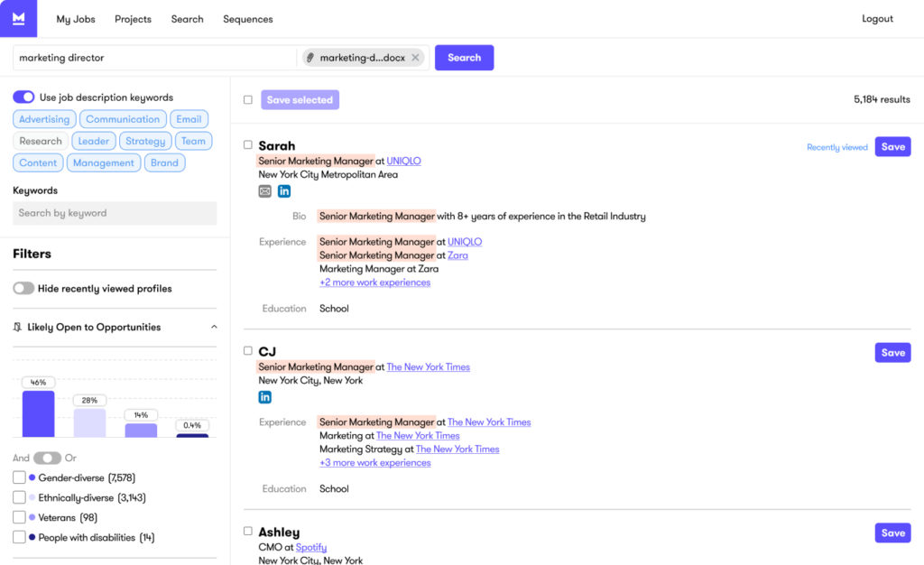Check the Gender-diverse filter checkbox
The image size is (924, 565).
[x=19, y=477]
